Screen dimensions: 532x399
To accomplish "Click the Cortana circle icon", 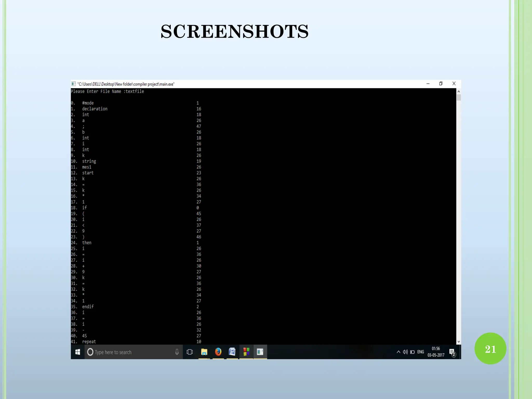I will (x=90, y=352).
